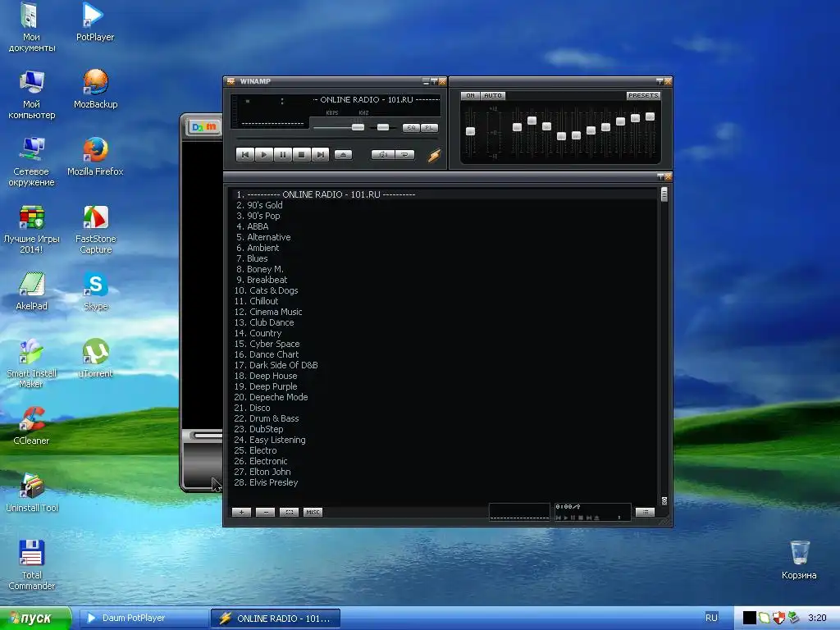Select playlist entry '18. Deep House'
The width and height of the screenshot is (840, 630).
point(444,376)
